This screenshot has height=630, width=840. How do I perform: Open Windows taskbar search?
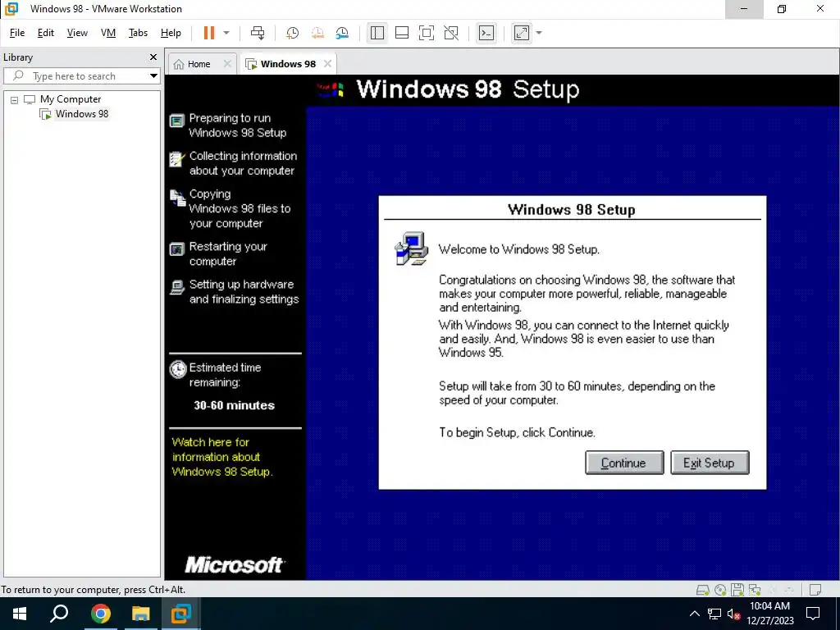(x=59, y=614)
